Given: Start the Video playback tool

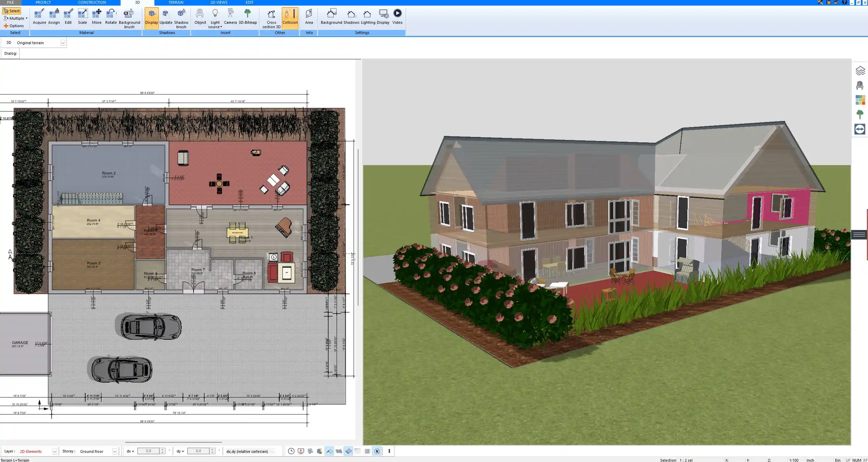Looking at the screenshot, I should 397,17.
